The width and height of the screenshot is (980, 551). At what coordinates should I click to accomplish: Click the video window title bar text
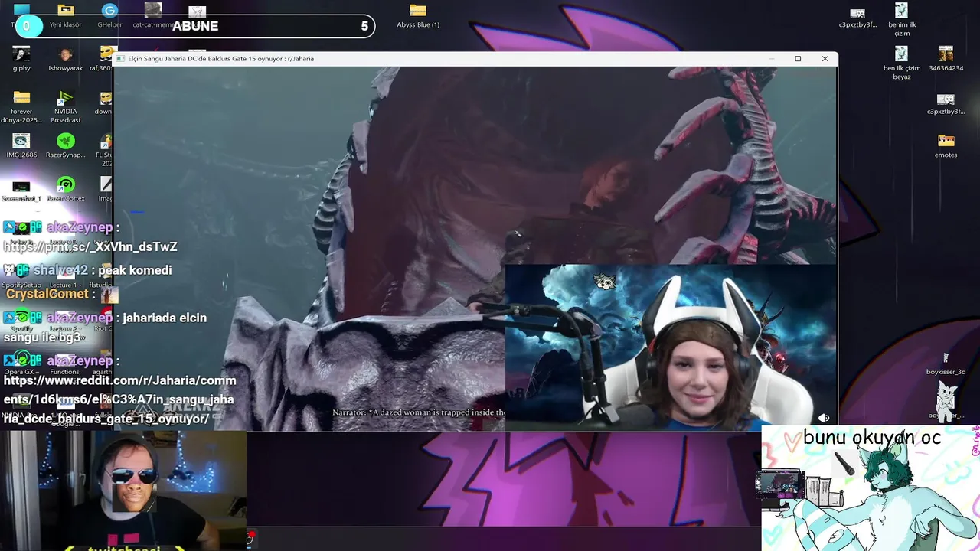click(220, 59)
